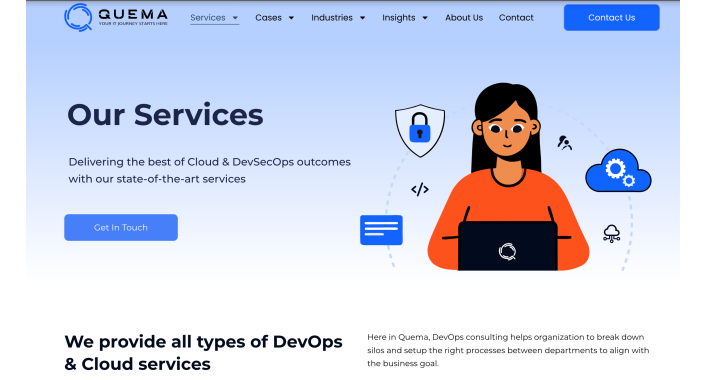The image size is (707, 380).
Task: Click the small cloud network icon
Action: (x=611, y=234)
